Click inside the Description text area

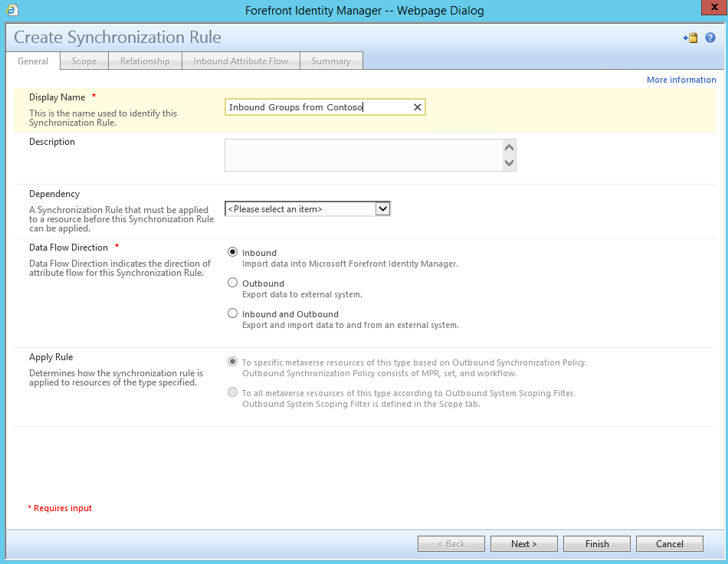pyautogui.click(x=363, y=155)
